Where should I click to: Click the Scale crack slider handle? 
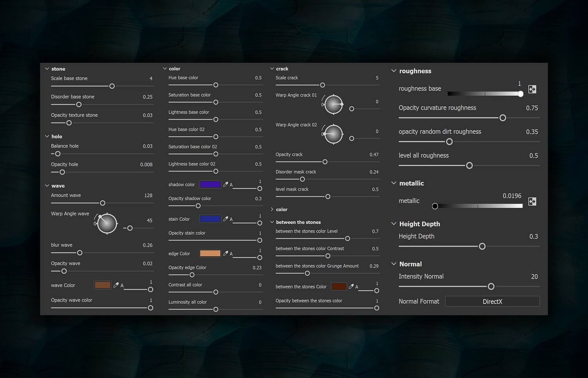[322, 85]
